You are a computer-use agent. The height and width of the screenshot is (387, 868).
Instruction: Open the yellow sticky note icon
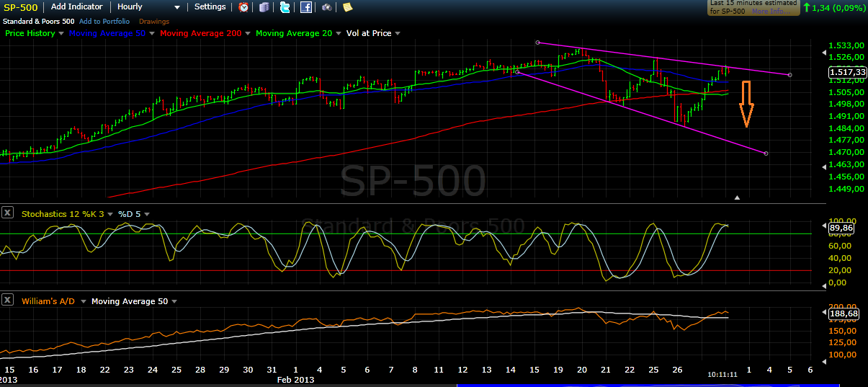[347, 7]
